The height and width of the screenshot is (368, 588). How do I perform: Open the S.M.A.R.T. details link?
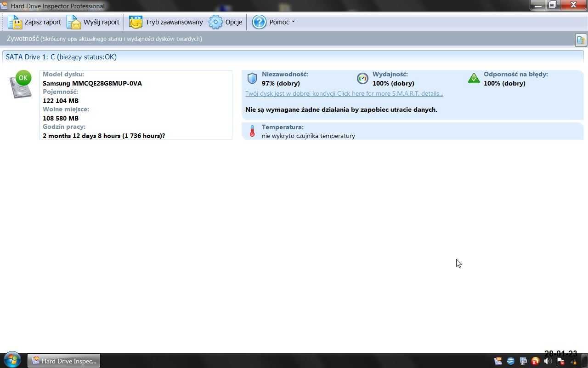344,93
